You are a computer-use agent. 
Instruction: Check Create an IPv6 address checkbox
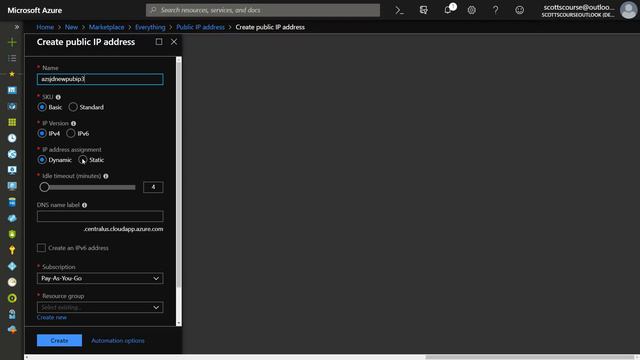41,248
